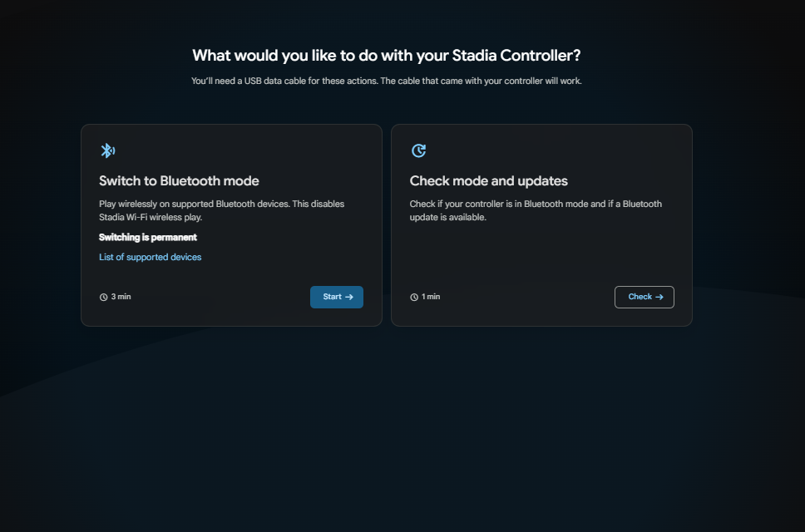This screenshot has width=805, height=532.
Task: Click the '1 min' duration label
Action: (x=431, y=297)
